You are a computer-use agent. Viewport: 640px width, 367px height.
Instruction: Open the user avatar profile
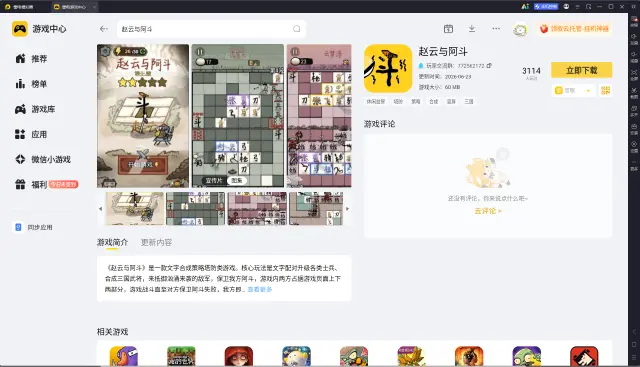(x=520, y=29)
